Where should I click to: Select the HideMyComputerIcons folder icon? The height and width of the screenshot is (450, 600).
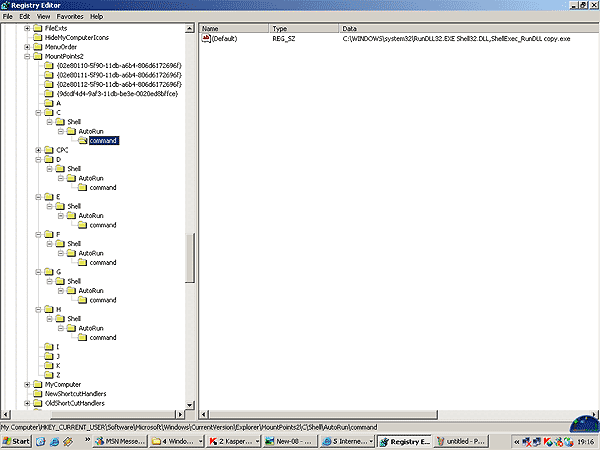point(38,38)
